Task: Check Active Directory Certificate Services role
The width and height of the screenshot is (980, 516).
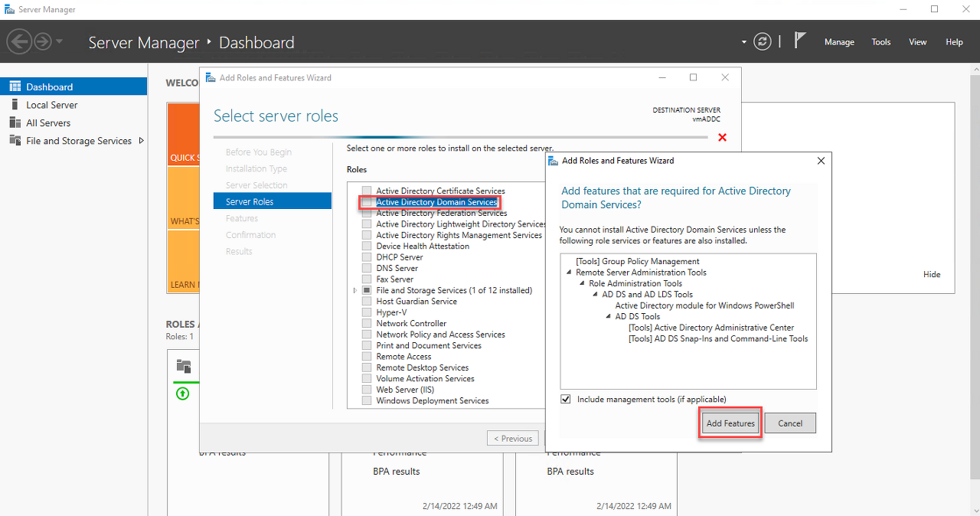Action: pyautogui.click(x=367, y=191)
